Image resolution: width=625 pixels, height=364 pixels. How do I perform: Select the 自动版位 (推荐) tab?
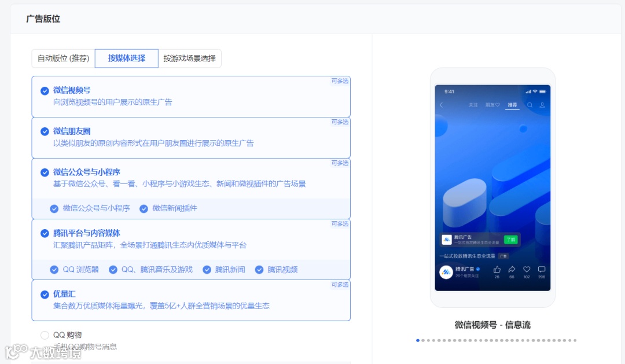pyautogui.click(x=64, y=58)
